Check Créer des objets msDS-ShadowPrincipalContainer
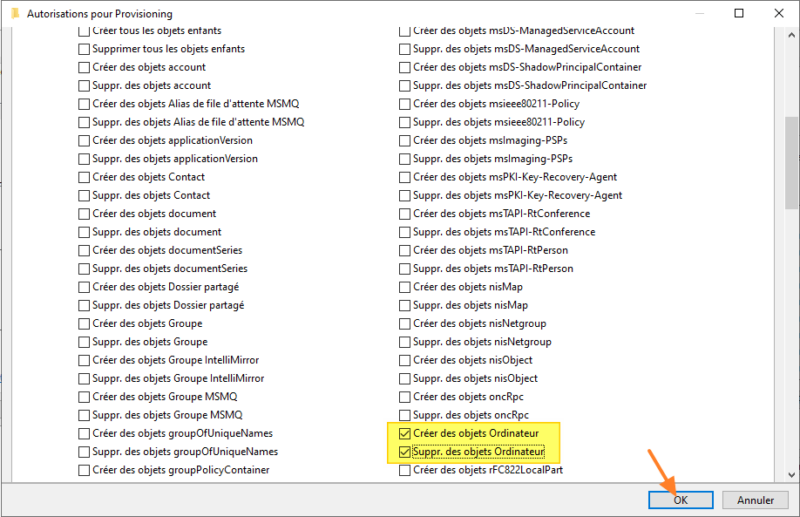The image size is (800, 517). (405, 67)
